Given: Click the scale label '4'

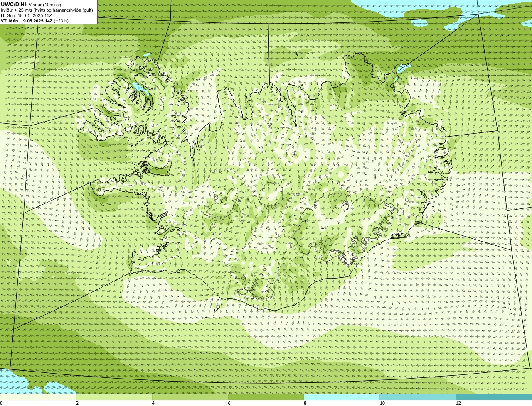Looking at the screenshot, I should (x=153, y=403).
